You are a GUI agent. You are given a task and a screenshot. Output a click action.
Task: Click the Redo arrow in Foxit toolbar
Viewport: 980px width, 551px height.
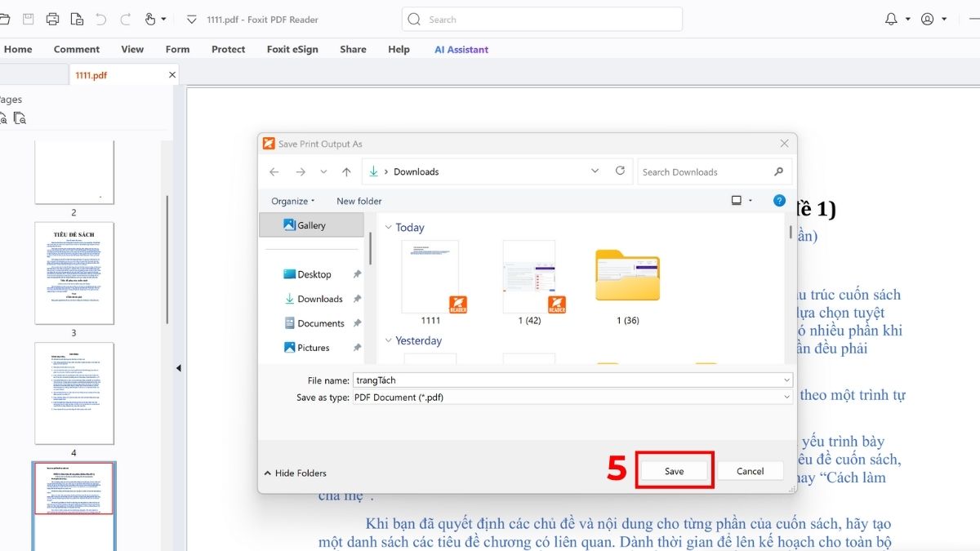126,19
